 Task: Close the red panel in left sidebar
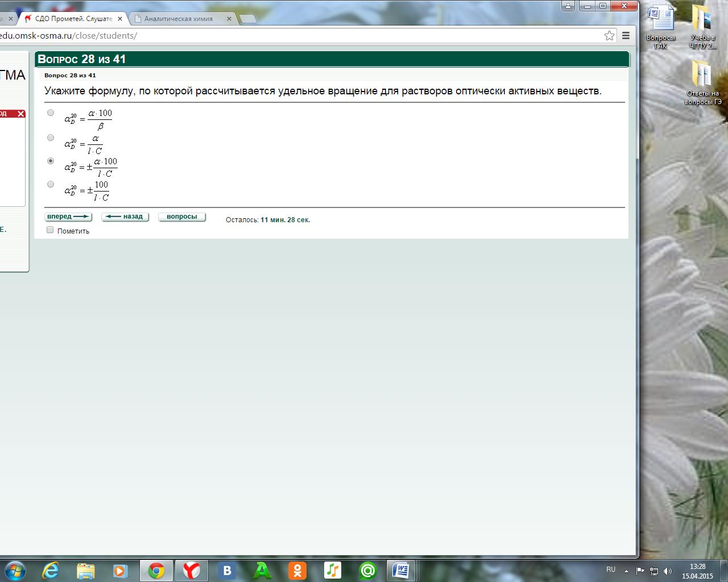tap(21, 114)
